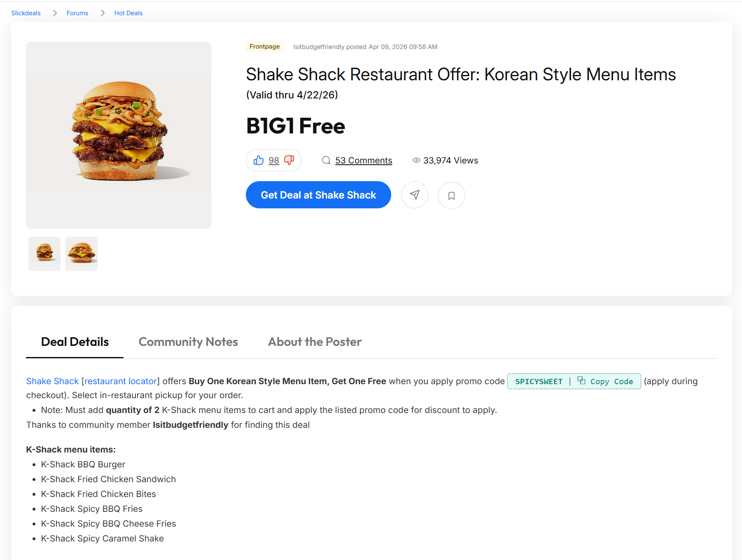The image size is (742, 560).
Task: Switch to the Deal Details tab
Action: pyautogui.click(x=75, y=342)
